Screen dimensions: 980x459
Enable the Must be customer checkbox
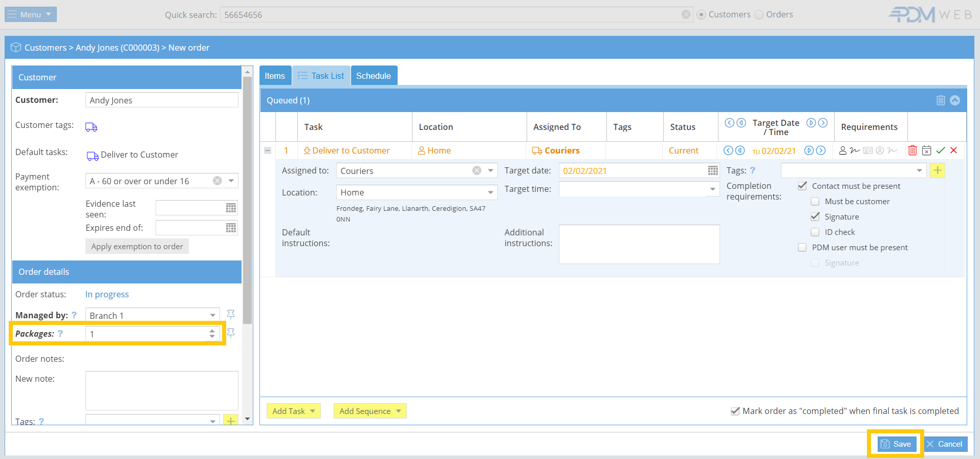coord(815,202)
